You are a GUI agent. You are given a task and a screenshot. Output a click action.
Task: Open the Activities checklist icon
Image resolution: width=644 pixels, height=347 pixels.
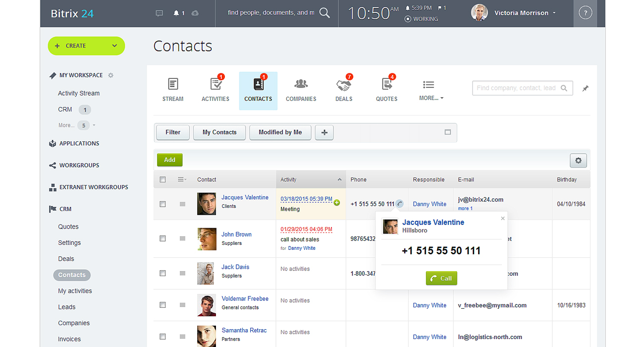click(215, 85)
